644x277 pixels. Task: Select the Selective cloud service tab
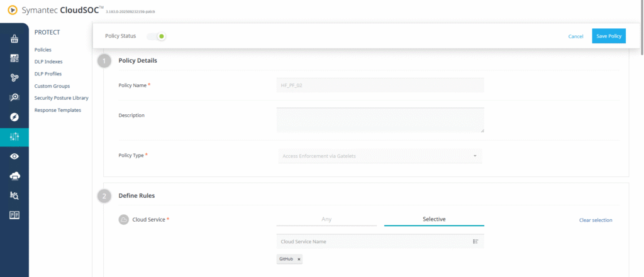434,219
